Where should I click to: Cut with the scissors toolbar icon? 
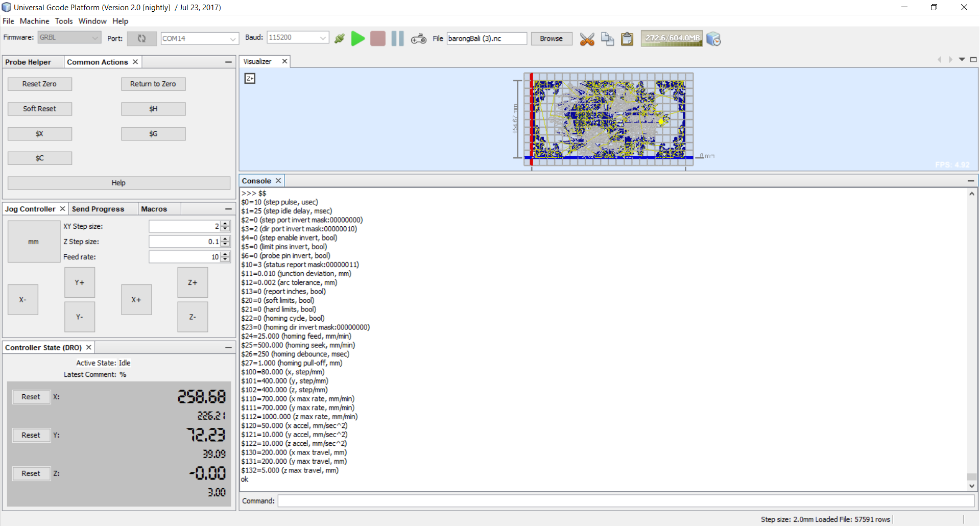click(587, 39)
